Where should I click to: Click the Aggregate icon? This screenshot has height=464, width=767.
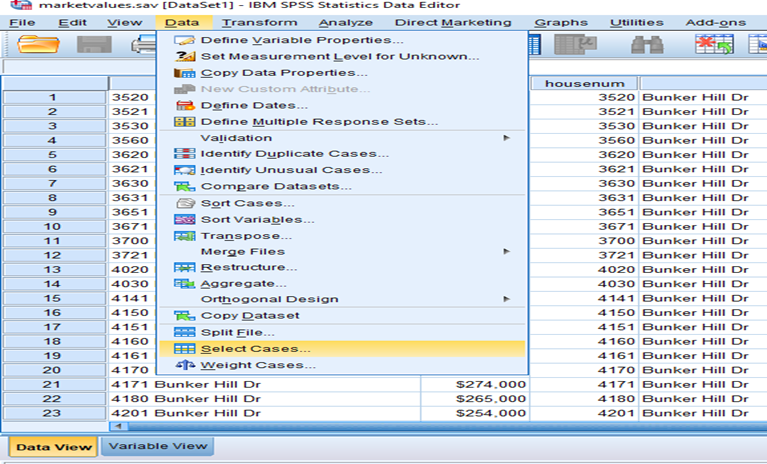click(x=184, y=284)
